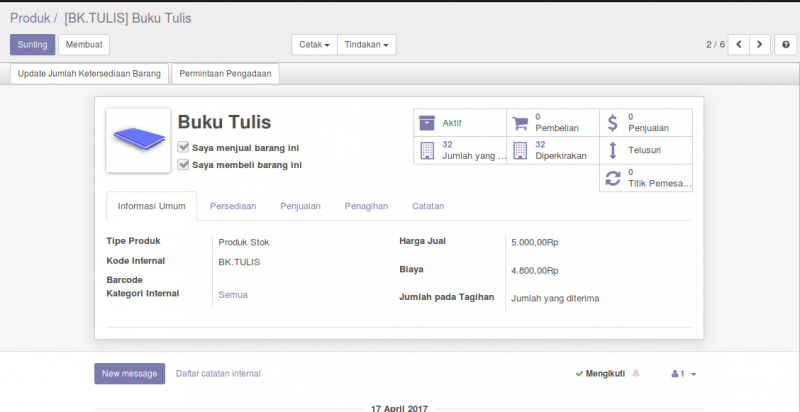Click the green Aktif status text

[452, 123]
